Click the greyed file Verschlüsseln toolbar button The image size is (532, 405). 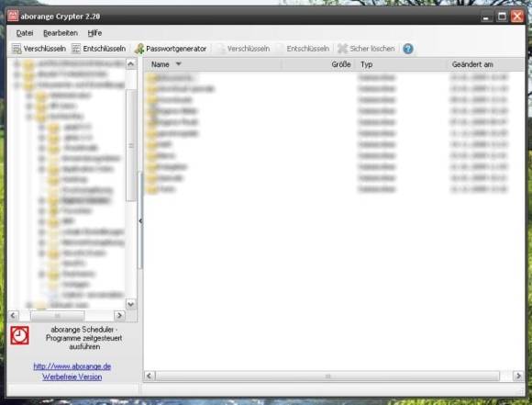(243, 49)
